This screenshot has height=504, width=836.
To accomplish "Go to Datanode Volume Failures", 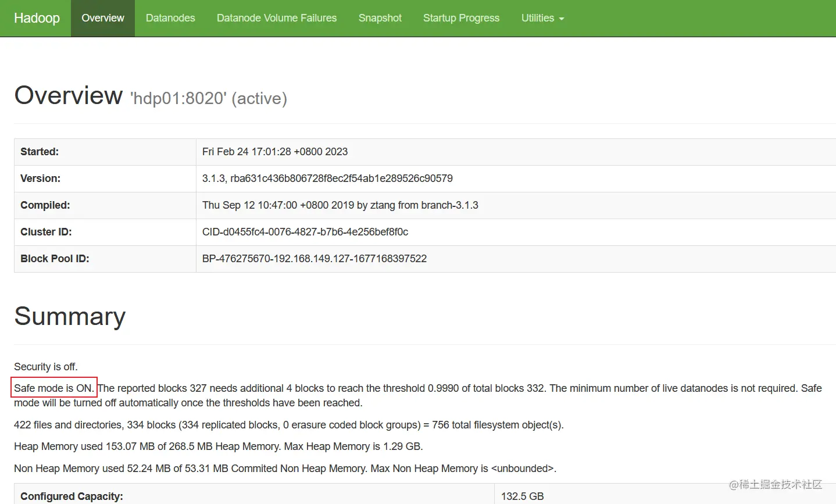I will [277, 18].
